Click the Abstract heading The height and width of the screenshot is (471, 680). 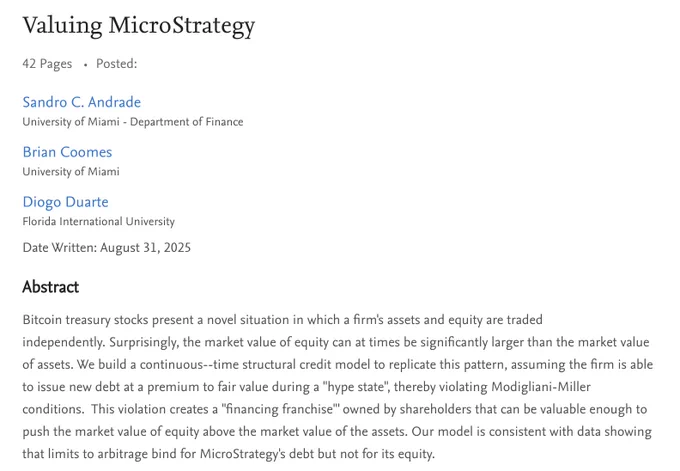[x=51, y=287]
